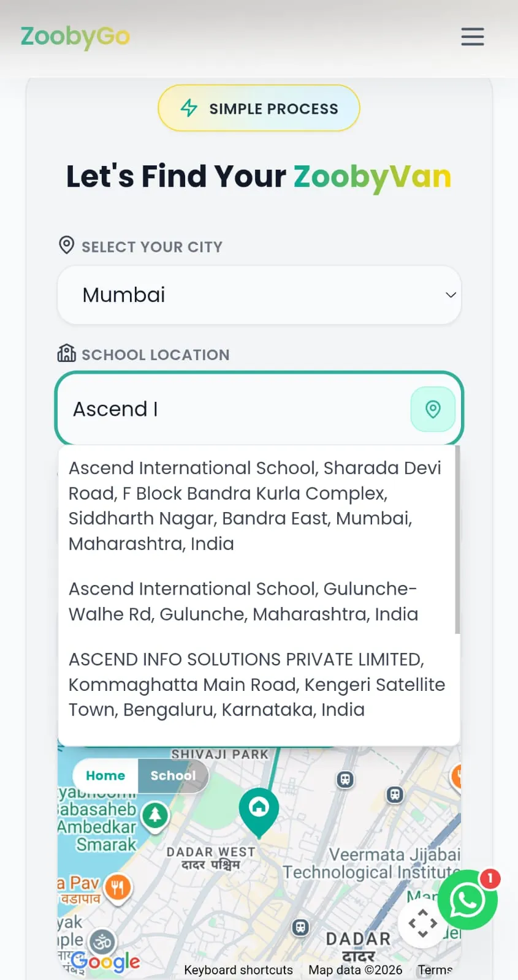The image size is (518, 980).
Task: Select Ascend International School Gulunche suggestion
Action: [256, 601]
